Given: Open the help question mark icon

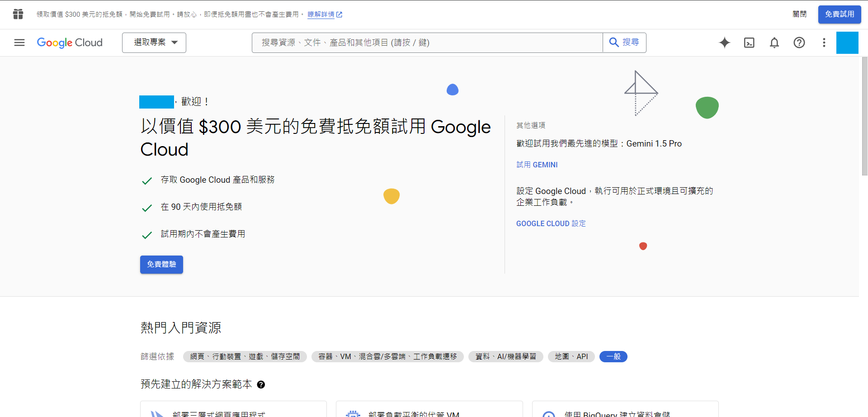Looking at the screenshot, I should pyautogui.click(x=799, y=43).
